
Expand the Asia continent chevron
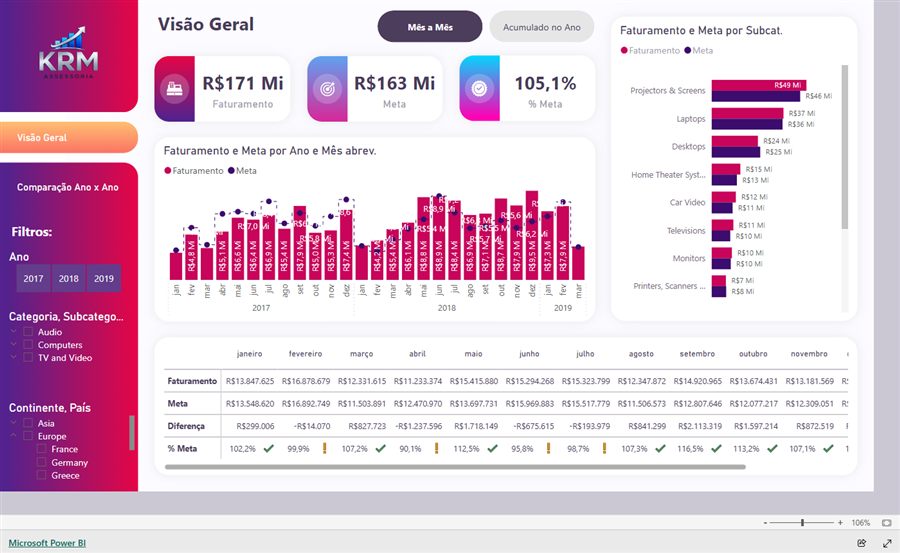(x=14, y=423)
